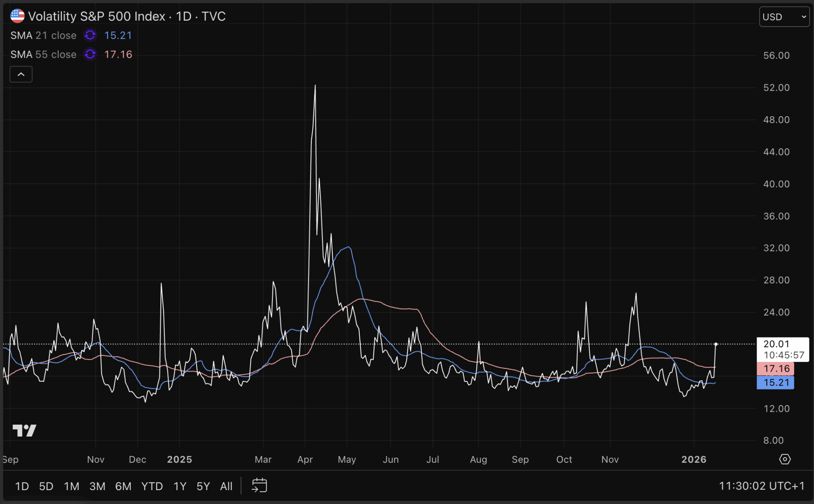The width and height of the screenshot is (814, 504).
Task: Click the TradingView logo
Action: pyautogui.click(x=24, y=430)
